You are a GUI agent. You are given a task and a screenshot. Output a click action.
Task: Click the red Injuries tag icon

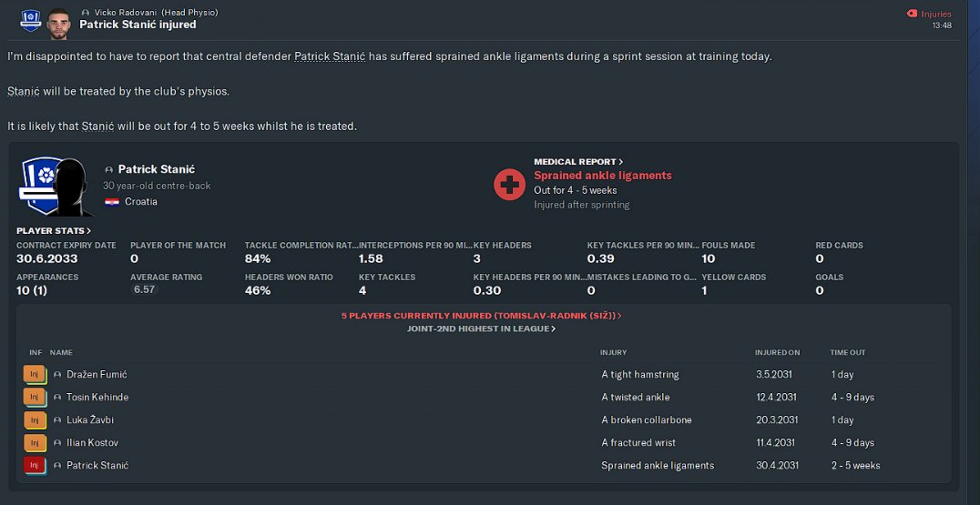coord(912,14)
